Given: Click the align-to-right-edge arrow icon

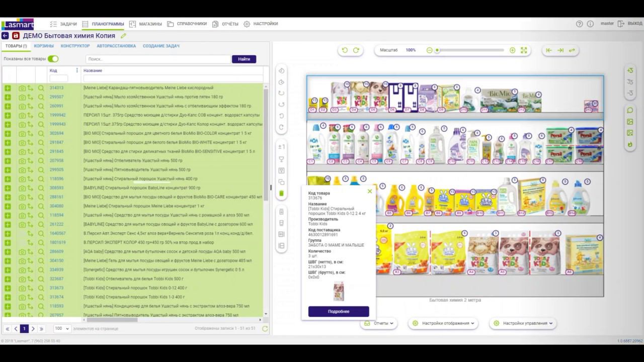Looking at the screenshot, I should [x=560, y=50].
